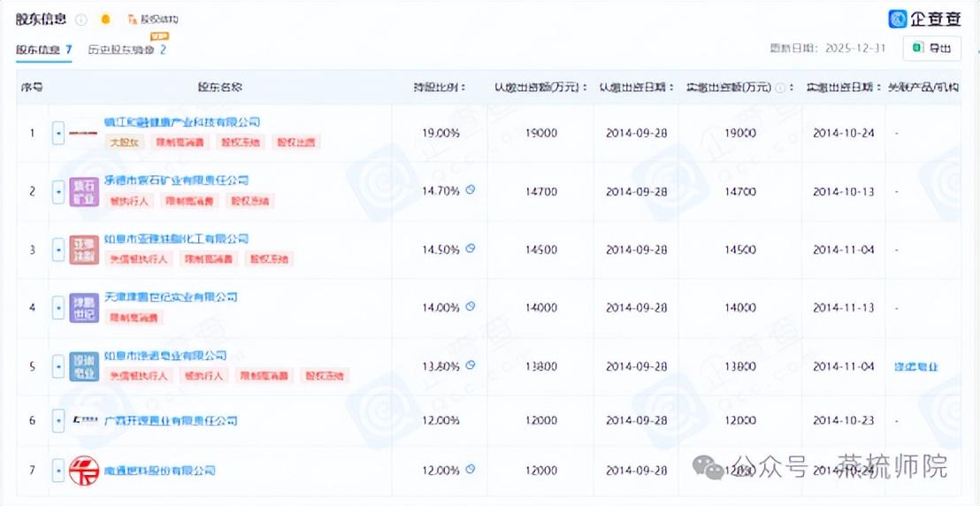980x506 pixels.
Task: Click the small dark logo in row 6
Action: [84, 420]
